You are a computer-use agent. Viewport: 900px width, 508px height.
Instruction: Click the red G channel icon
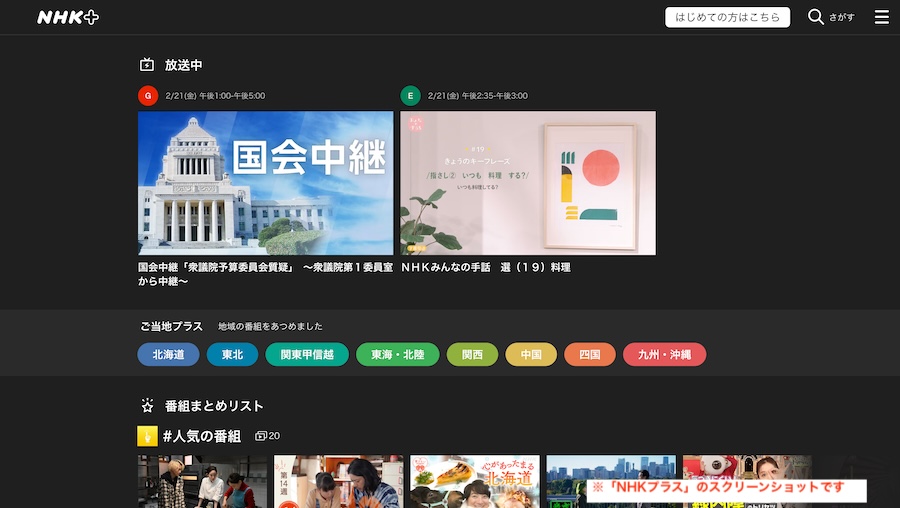(148, 96)
